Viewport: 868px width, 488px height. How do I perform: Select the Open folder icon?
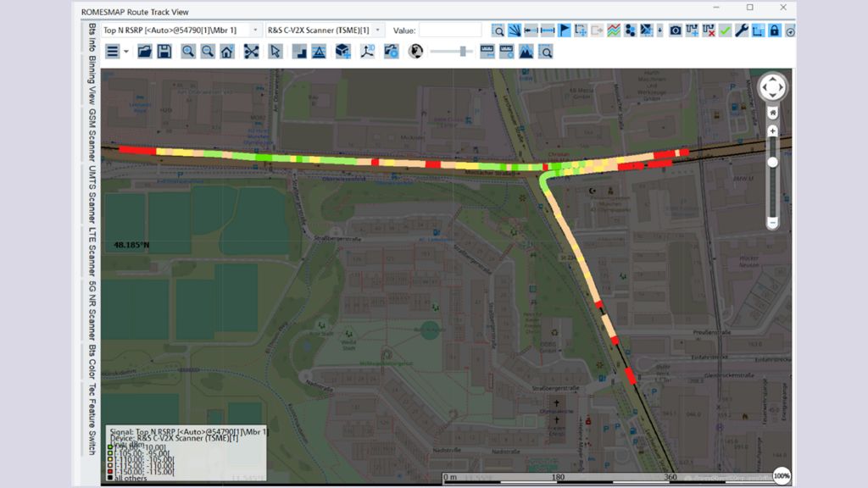click(147, 51)
